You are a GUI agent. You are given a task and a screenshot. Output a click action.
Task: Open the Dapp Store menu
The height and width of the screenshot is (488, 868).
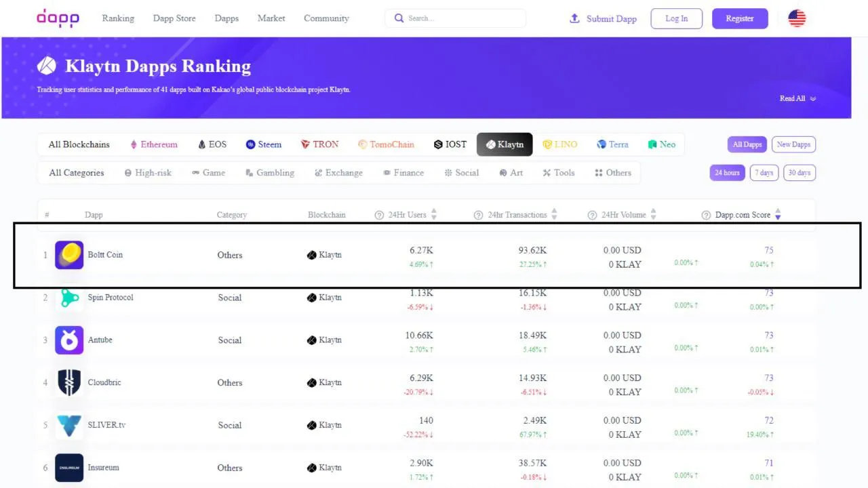click(174, 18)
